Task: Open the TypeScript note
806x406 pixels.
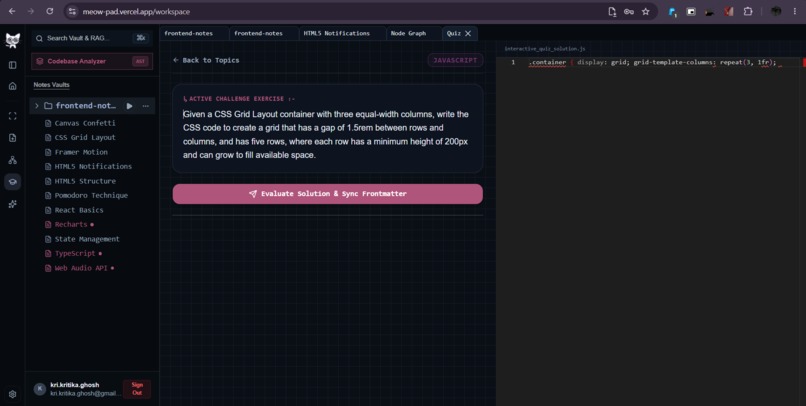Action: (75, 253)
